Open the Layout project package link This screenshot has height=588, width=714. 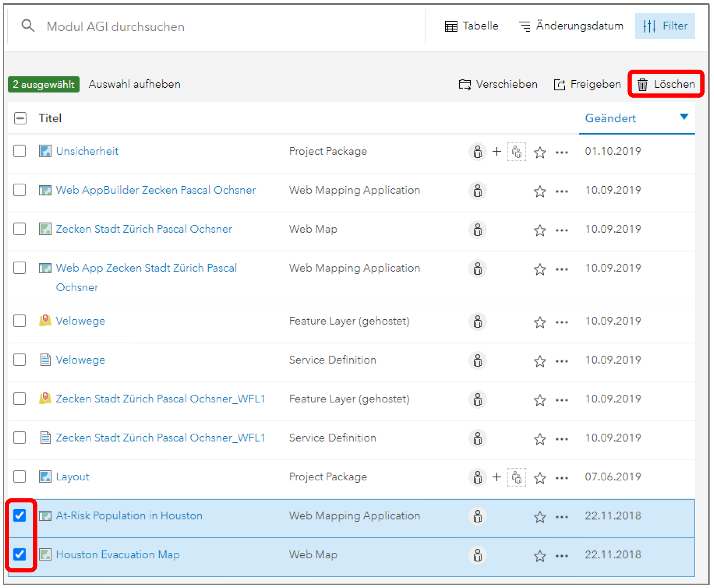click(72, 477)
